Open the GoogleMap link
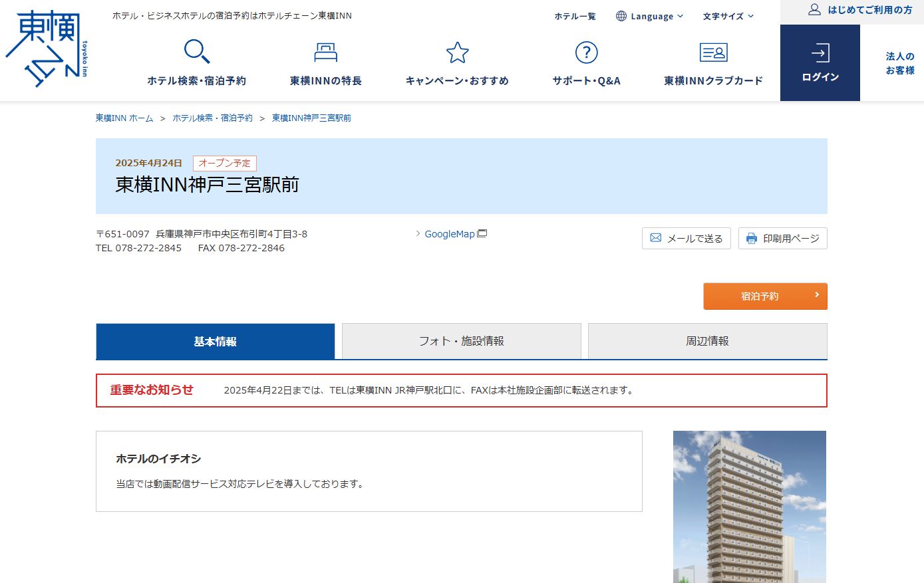The width and height of the screenshot is (924, 583). pos(450,234)
